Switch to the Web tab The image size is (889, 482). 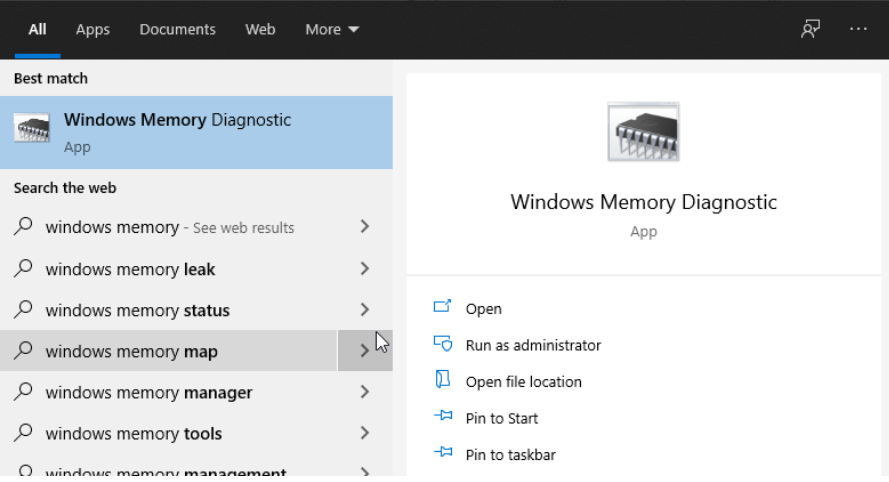point(260,29)
